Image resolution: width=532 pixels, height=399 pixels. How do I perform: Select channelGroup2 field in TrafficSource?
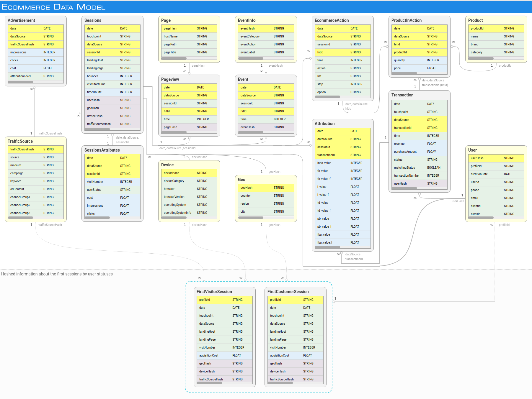point(35,205)
